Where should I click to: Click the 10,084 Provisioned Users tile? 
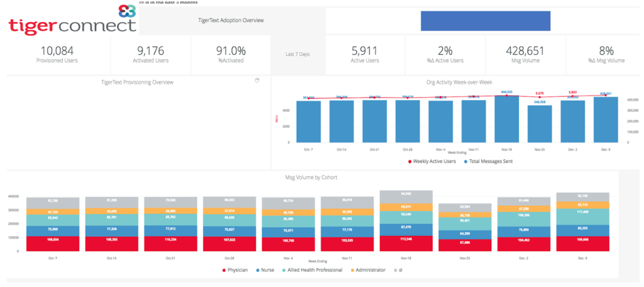point(57,55)
